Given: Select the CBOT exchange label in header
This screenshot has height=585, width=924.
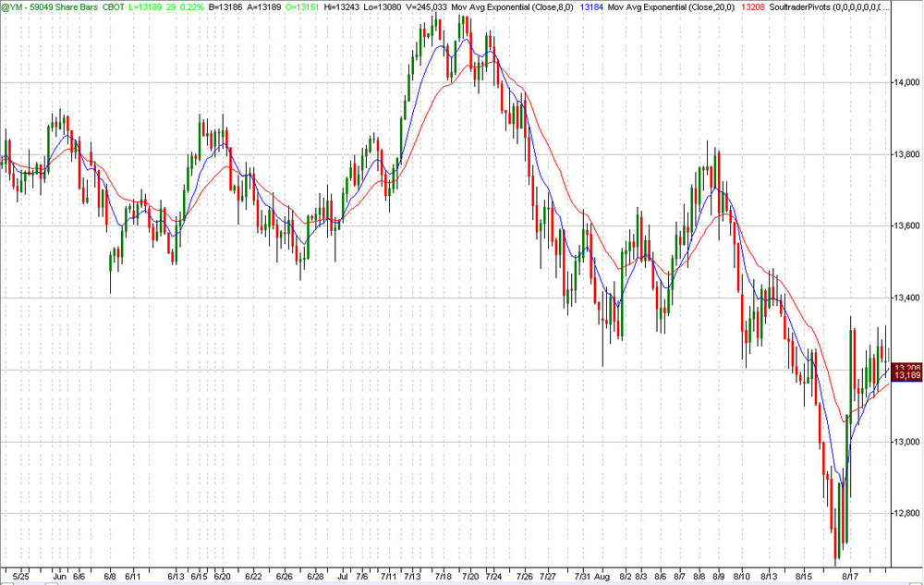Looking at the screenshot, I should coord(113,7).
